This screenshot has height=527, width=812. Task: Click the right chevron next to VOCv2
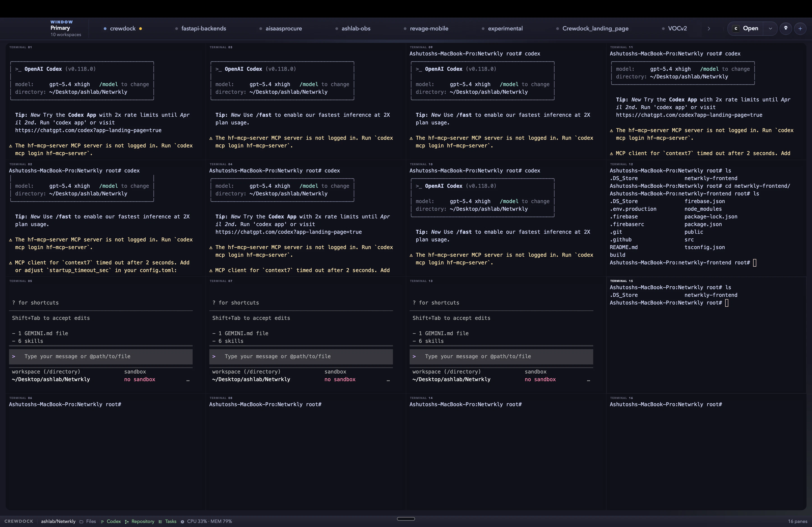pyautogui.click(x=709, y=29)
